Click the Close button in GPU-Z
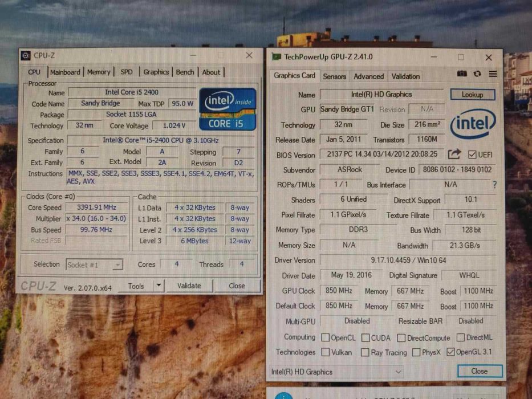The height and width of the screenshot is (399, 532). 480,371
